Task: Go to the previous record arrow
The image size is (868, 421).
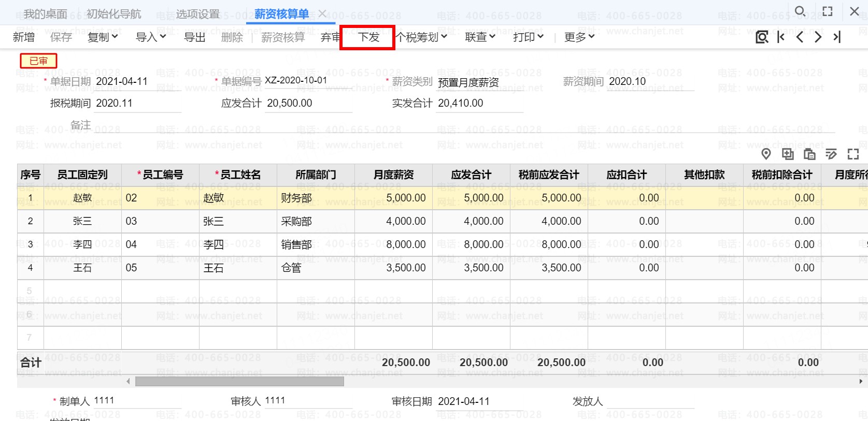Action: coord(800,37)
